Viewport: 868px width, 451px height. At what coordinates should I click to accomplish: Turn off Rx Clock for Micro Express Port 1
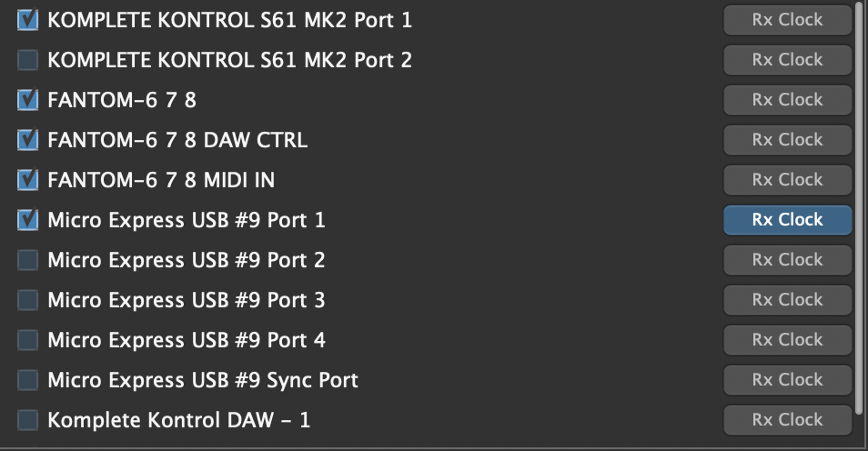point(787,220)
